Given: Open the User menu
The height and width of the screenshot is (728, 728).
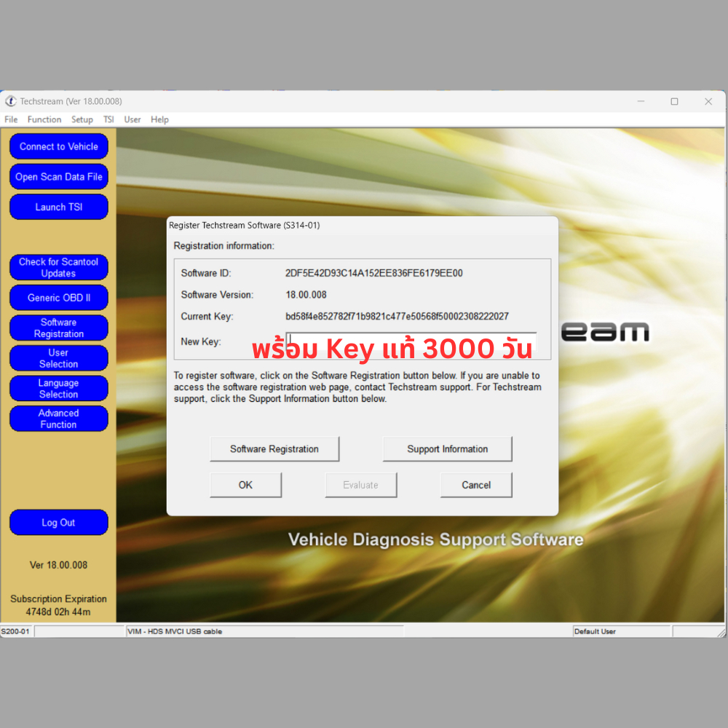Looking at the screenshot, I should pyautogui.click(x=132, y=119).
